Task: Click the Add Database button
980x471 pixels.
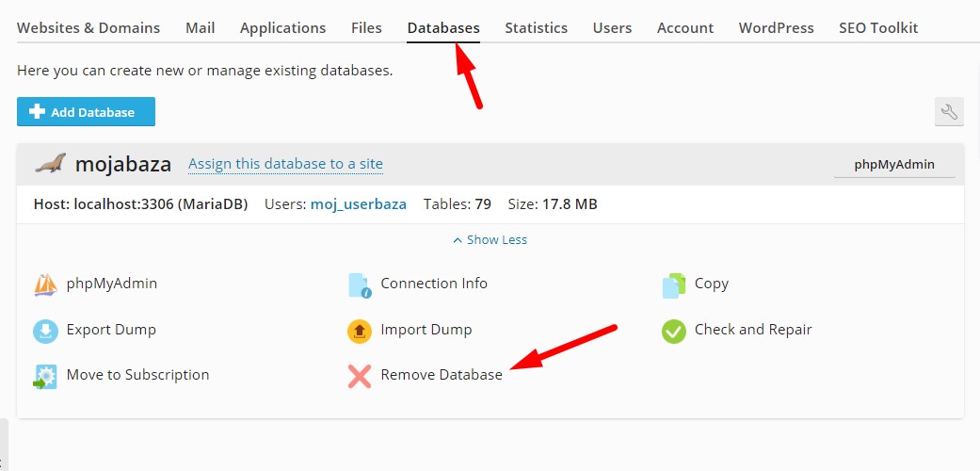Action: click(87, 112)
